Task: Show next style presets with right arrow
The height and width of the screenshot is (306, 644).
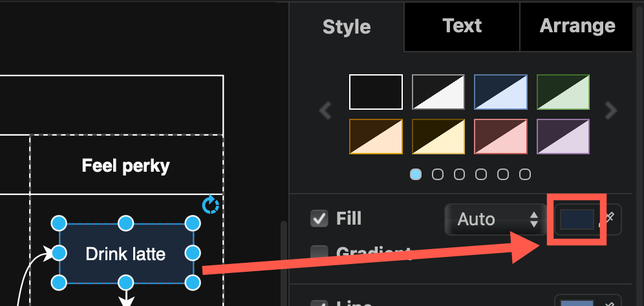Action: pyautogui.click(x=611, y=111)
